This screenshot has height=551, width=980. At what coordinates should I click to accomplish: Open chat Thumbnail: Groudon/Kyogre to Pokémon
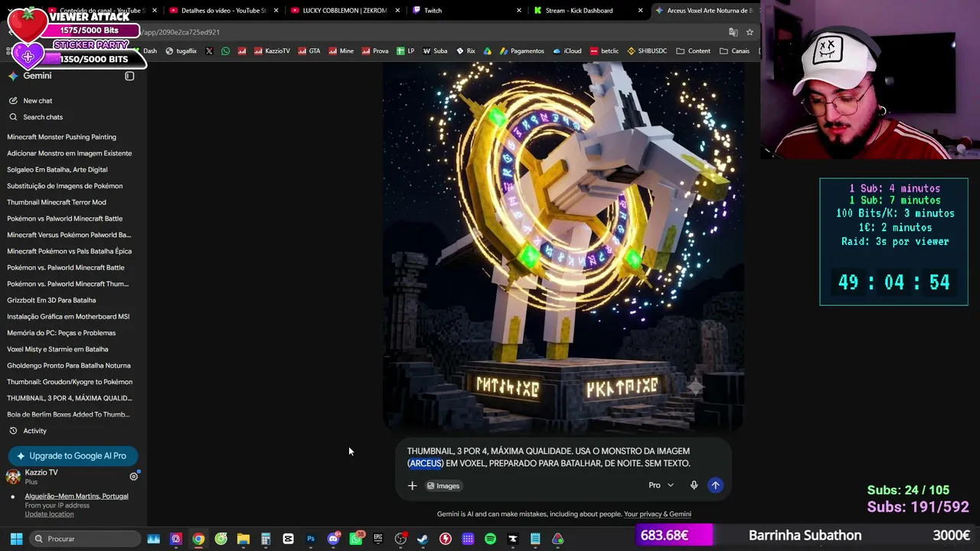click(x=70, y=382)
